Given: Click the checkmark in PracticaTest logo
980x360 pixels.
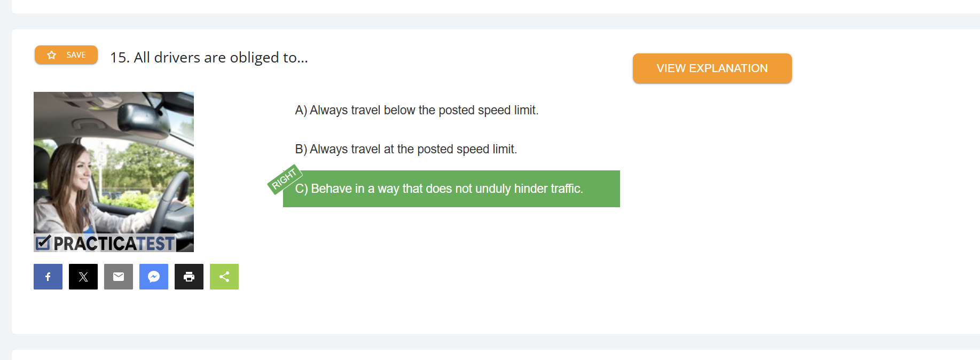Looking at the screenshot, I should (43, 243).
